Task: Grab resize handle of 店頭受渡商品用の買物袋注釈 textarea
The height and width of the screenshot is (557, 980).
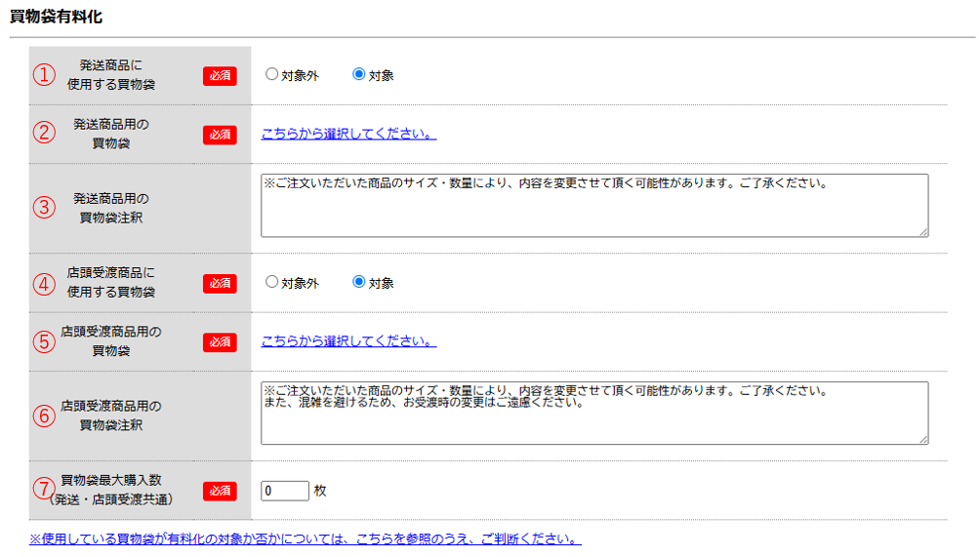Action: click(922, 439)
